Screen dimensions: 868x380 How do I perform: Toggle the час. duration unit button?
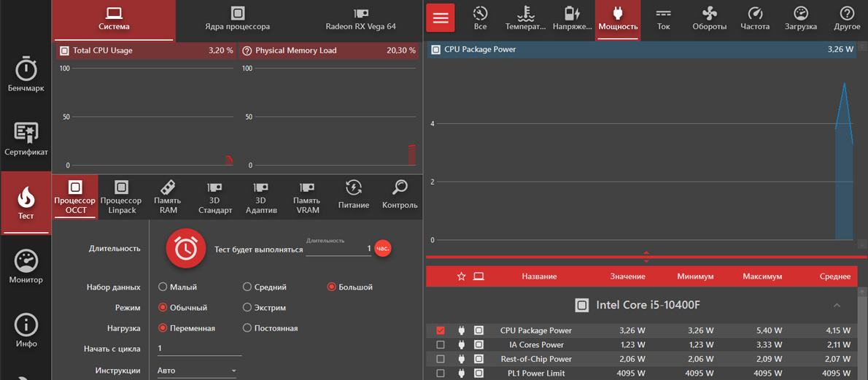point(383,249)
